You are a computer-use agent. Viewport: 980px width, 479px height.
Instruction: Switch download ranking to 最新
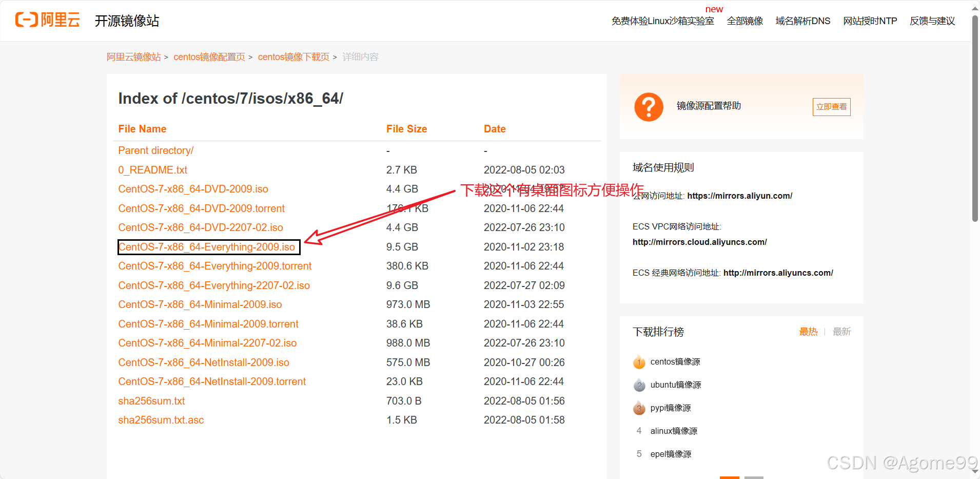pyautogui.click(x=841, y=332)
